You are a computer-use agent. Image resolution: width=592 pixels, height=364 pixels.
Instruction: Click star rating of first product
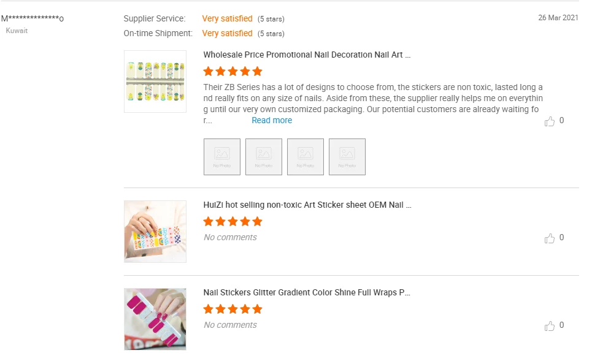[233, 71]
